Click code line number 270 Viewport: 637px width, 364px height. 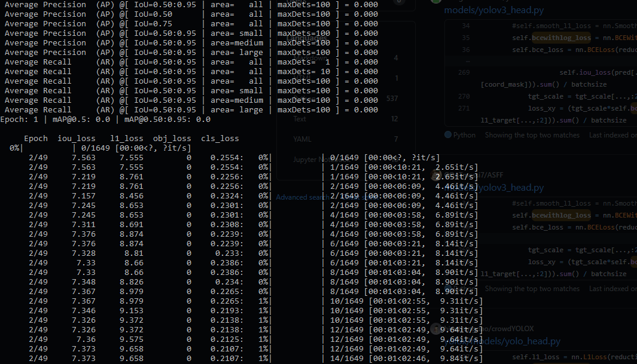click(x=464, y=97)
